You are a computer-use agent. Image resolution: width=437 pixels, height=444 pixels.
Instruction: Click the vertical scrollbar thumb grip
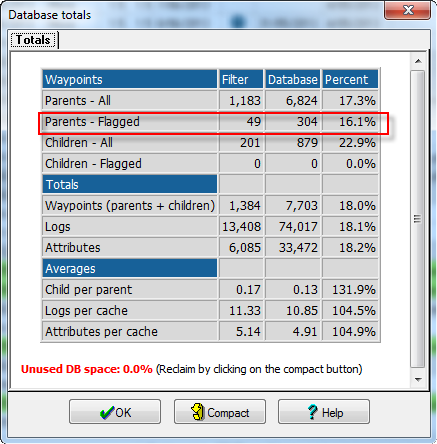point(417,219)
